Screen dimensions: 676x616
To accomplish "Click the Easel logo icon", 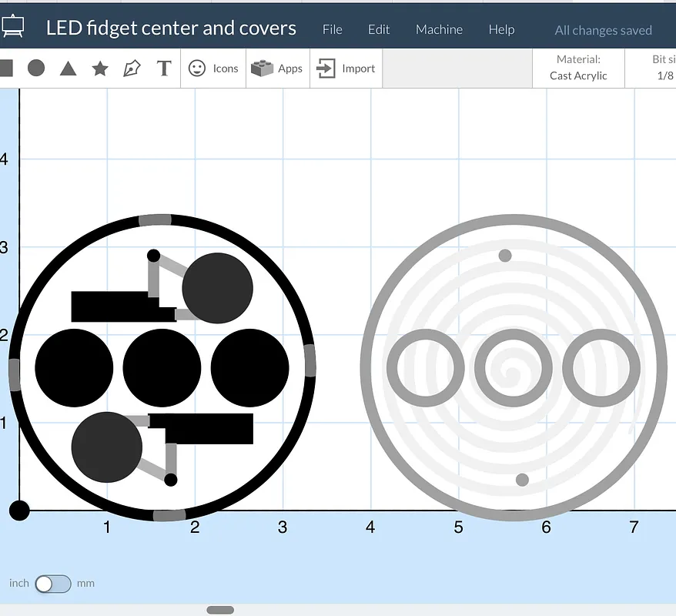I will 13,27.
